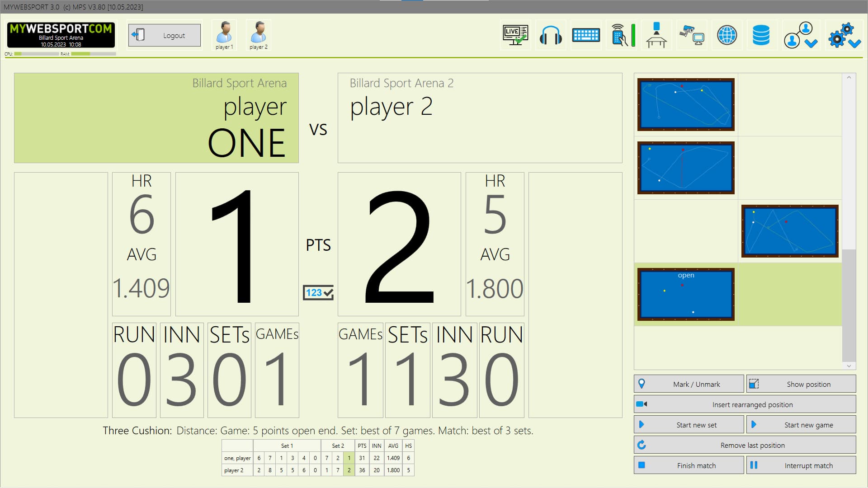Screen dimensions: 868x488
Task: Click the remote control icon
Action: pyautogui.click(x=620, y=35)
